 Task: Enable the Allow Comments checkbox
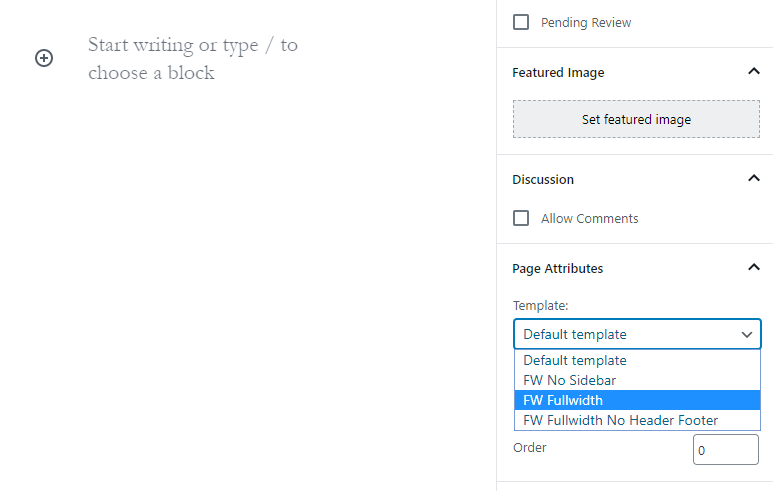click(521, 218)
